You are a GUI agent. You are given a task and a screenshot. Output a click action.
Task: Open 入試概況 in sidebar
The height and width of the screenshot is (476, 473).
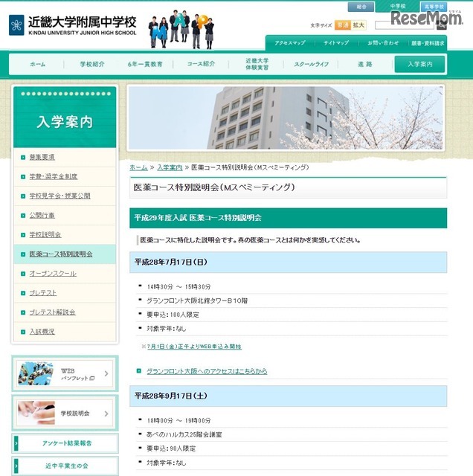pyautogui.click(x=42, y=332)
